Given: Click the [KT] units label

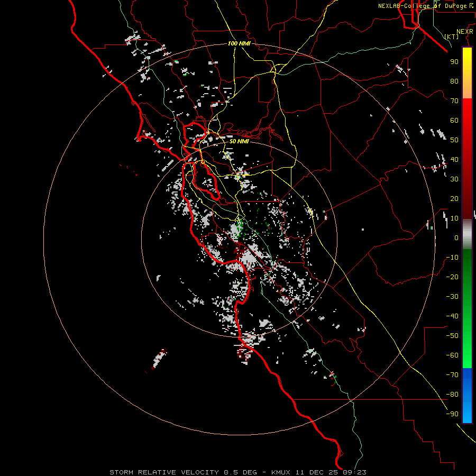Looking at the screenshot, I should 451,36.
